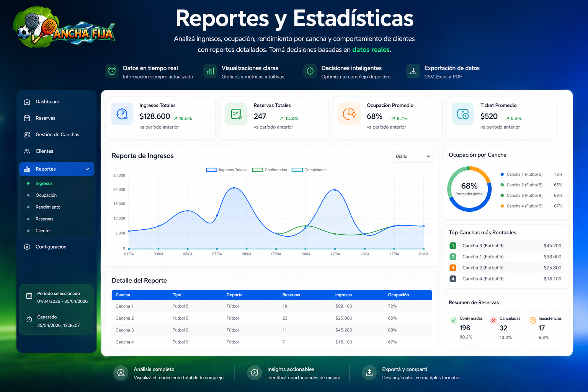Click the Cancha 2 table row name
Image resolution: width=588 pixels, height=392 pixels.
[x=125, y=318]
